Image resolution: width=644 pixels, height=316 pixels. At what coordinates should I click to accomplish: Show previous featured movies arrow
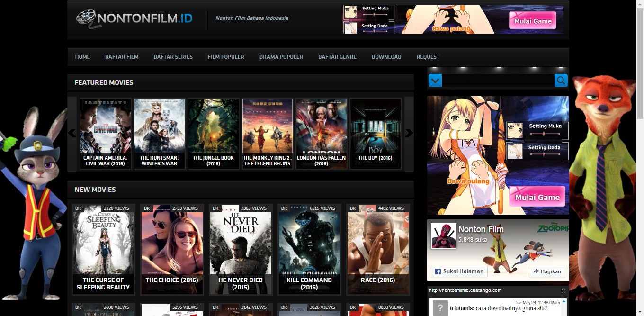(x=72, y=133)
